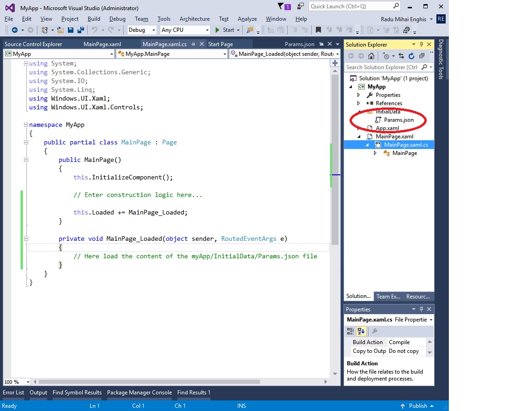
Task: Collapse the MainPage.xaml node
Action: pyautogui.click(x=359, y=137)
